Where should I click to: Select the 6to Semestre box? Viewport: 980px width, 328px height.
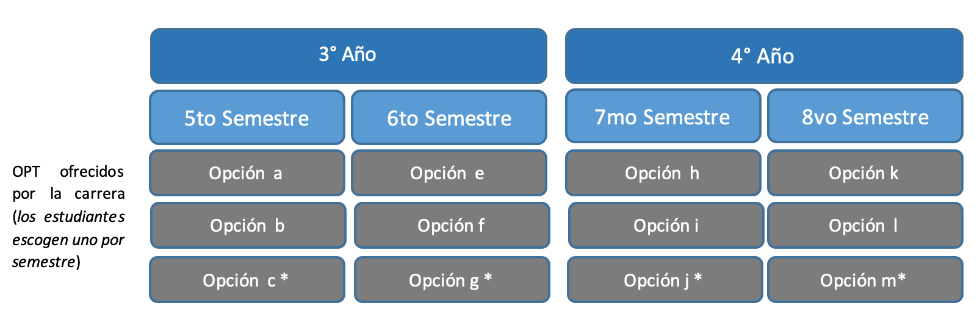(x=449, y=117)
